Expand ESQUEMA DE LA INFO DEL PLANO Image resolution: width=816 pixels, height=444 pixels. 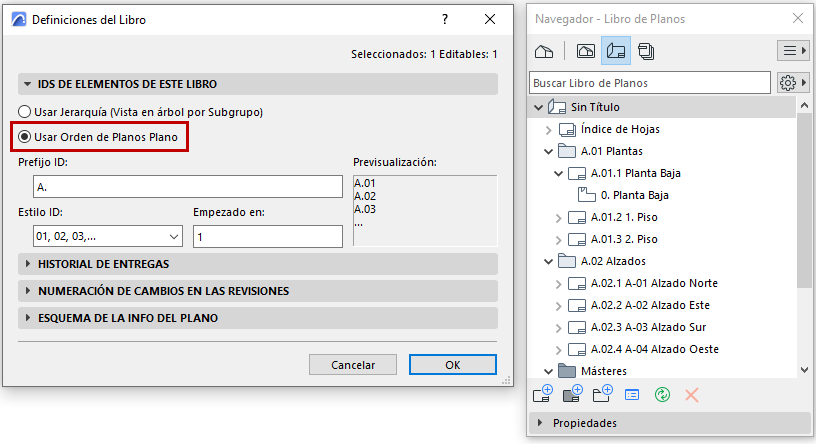click(x=28, y=318)
